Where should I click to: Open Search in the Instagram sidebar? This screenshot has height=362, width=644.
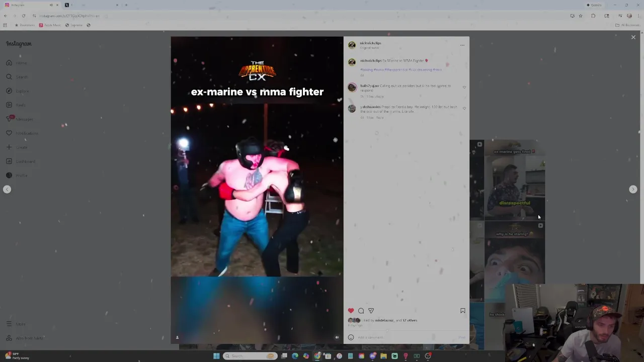(x=17, y=77)
